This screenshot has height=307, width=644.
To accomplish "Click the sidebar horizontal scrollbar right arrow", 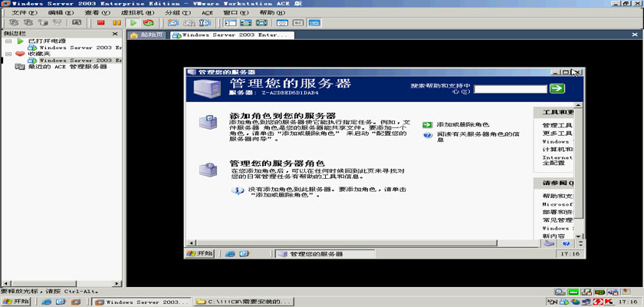I will coord(117,283).
